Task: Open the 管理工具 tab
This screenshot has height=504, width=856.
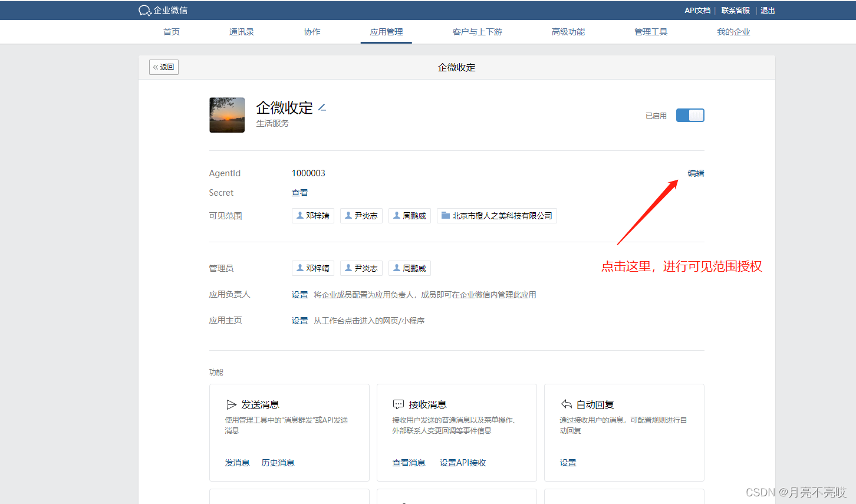Action: pyautogui.click(x=651, y=32)
